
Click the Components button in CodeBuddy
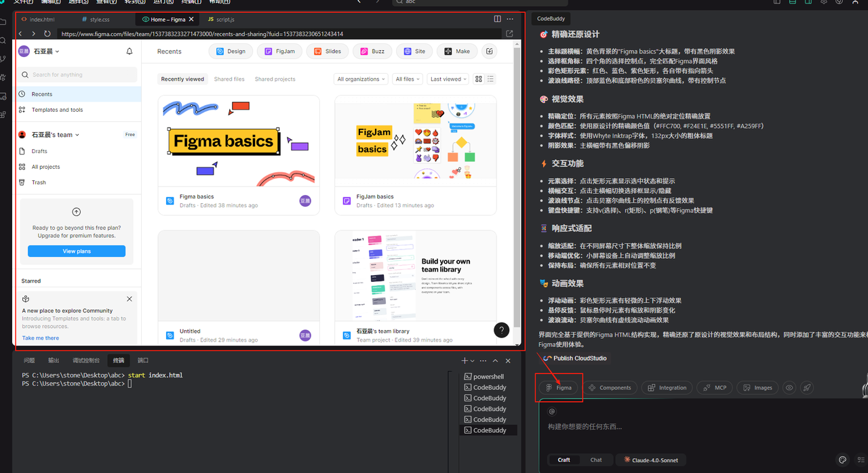click(x=610, y=388)
